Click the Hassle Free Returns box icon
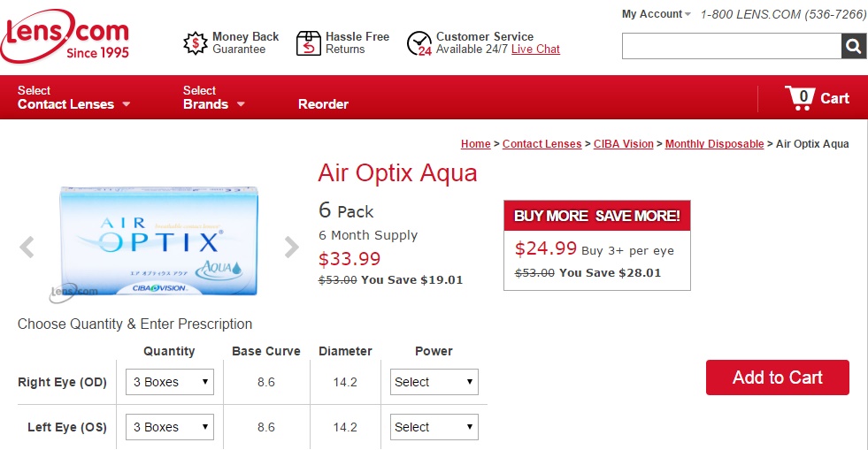 [x=308, y=43]
